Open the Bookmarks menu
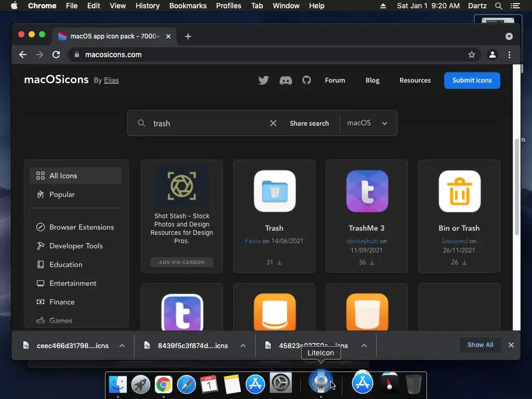Screen dimensions: 532x399 pos(188,6)
